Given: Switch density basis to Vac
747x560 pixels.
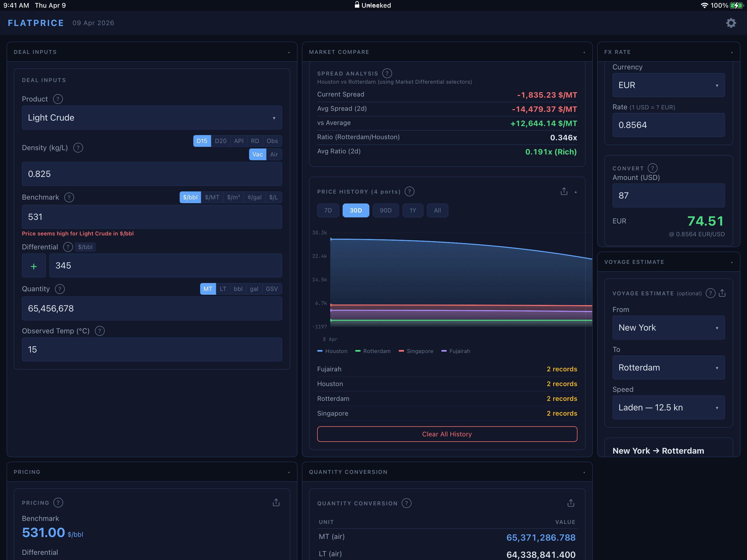Looking at the screenshot, I should (257, 154).
